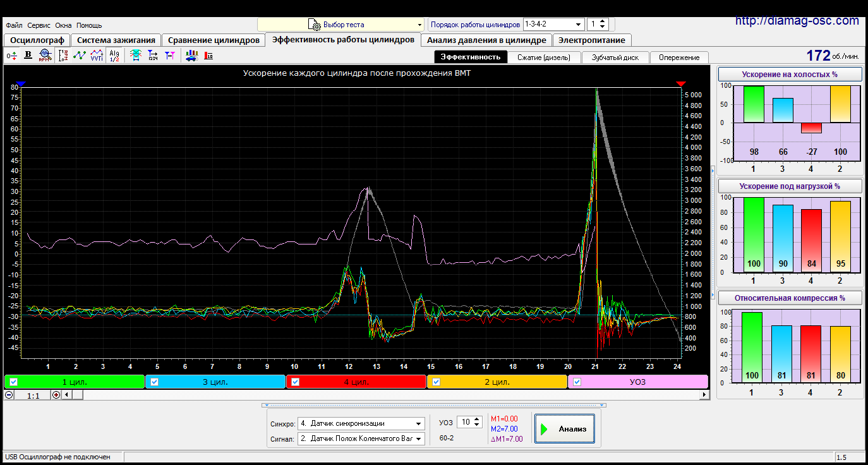Select the blue triangle marker atop the graph
Viewport: 868px width, 465px height.
pyautogui.click(x=20, y=83)
